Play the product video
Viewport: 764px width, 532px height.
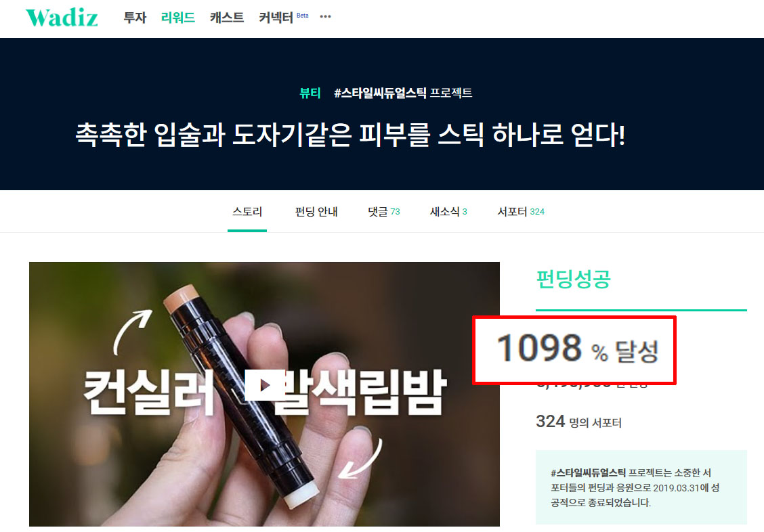[x=265, y=385]
